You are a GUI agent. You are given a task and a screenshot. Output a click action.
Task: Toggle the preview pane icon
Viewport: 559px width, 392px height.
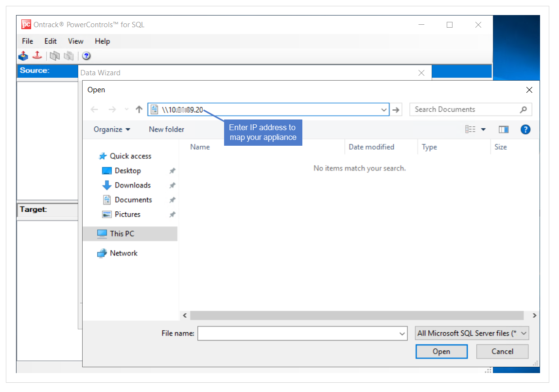(x=504, y=129)
